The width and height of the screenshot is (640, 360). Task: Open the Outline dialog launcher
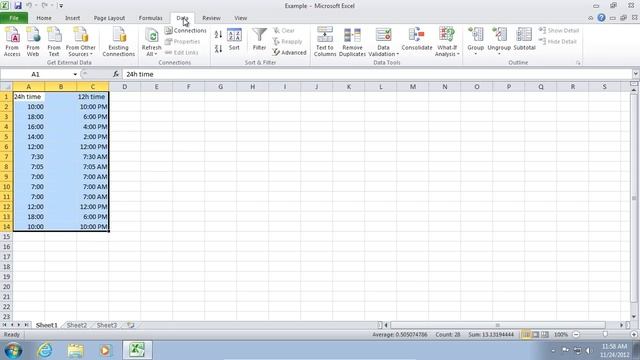578,63
